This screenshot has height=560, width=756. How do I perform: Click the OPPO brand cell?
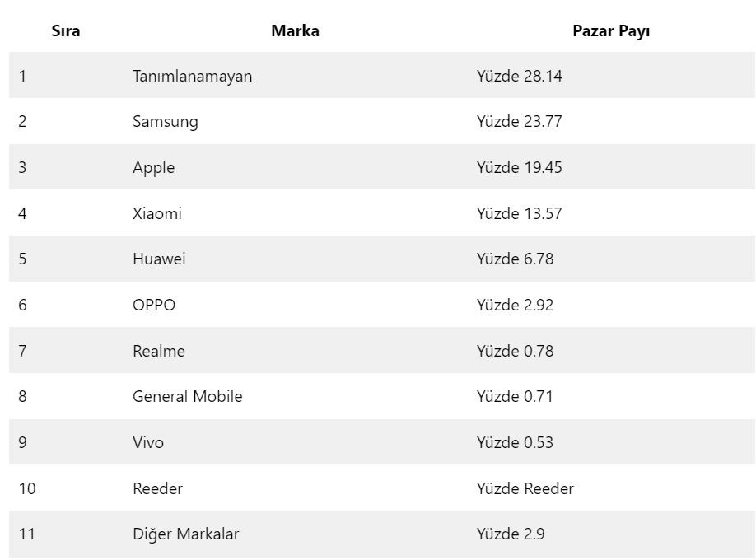click(x=154, y=305)
